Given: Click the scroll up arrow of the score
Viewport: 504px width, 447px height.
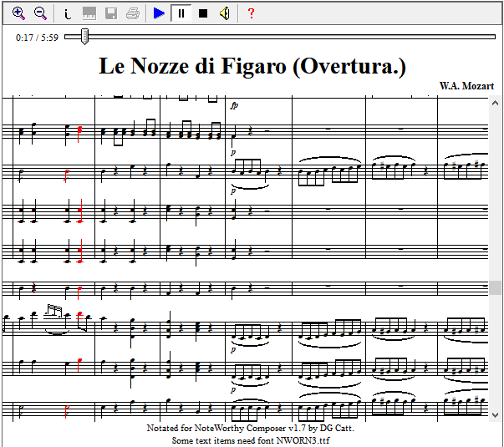Looking at the screenshot, I should pos(495,103).
